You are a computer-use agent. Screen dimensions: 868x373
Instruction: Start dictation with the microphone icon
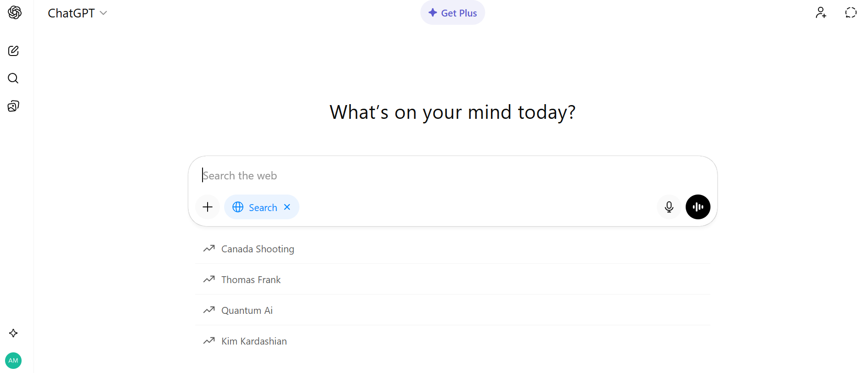click(669, 207)
